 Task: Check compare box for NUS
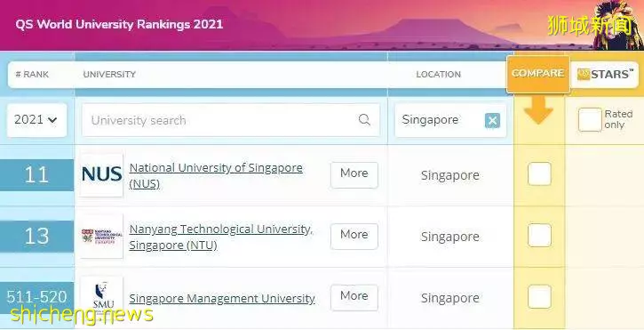click(539, 173)
